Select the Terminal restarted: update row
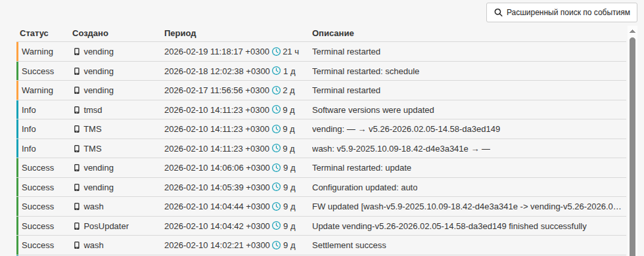This screenshot has width=644, height=256. [x=321, y=168]
